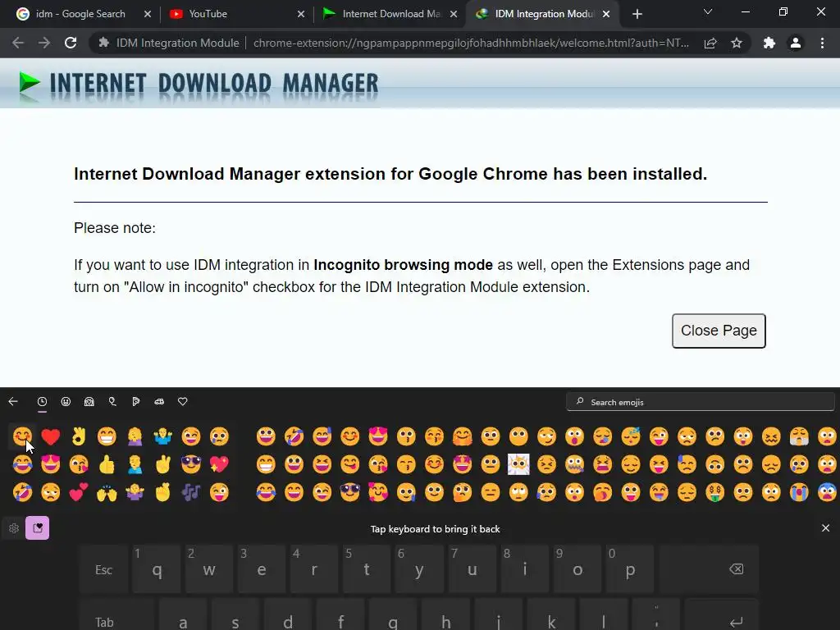This screenshot has width=840, height=630.
Task: Insert the crossed fingers emoji
Action: coord(163,492)
